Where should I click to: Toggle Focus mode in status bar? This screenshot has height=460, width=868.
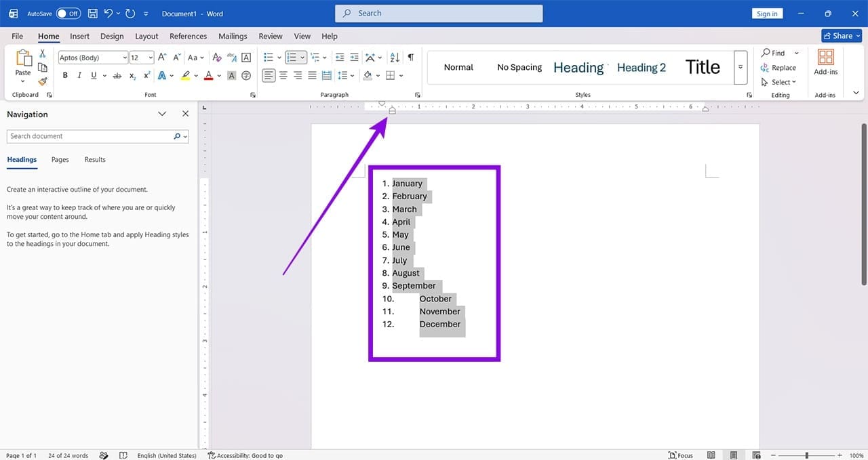[680, 455]
